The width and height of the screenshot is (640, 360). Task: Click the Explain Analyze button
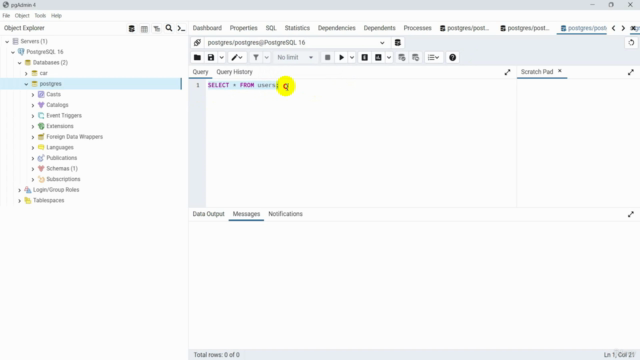378,58
